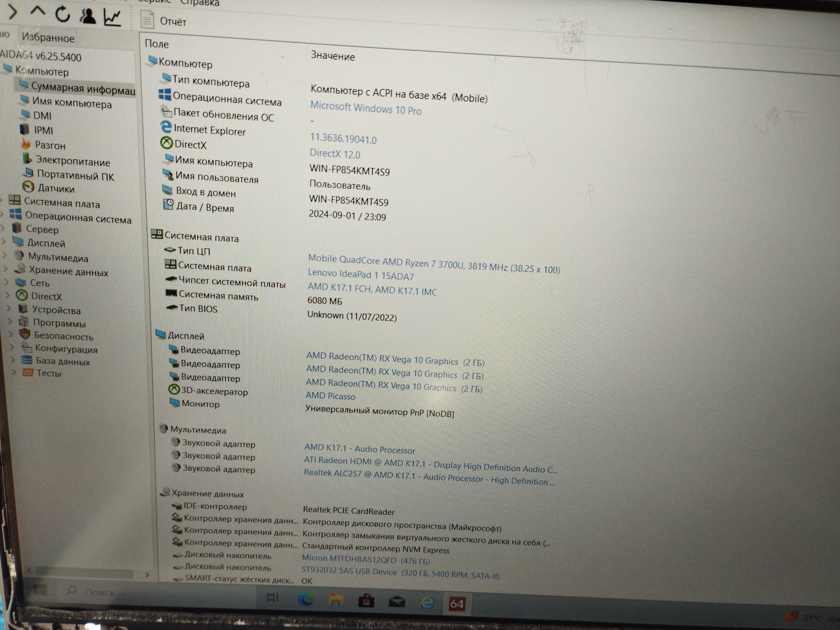Open the AMD K17.1 FCH chipset link
The width and height of the screenshot is (840, 630).
(372, 289)
